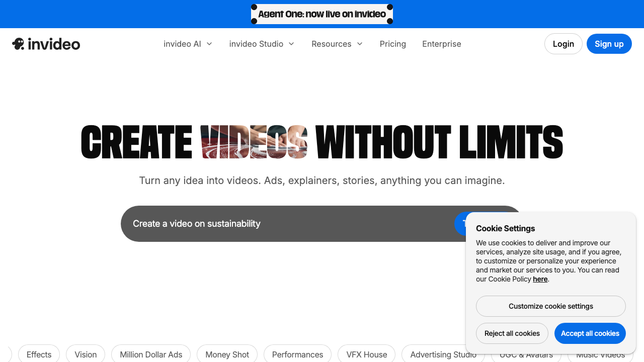Expand the invideo Studio dropdown chevron

(x=291, y=44)
